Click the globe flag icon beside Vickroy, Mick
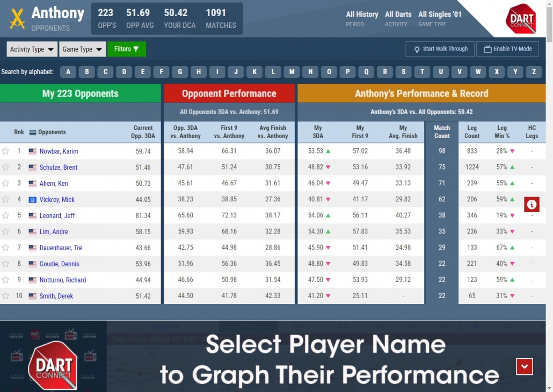The height and width of the screenshot is (392, 553). pyautogui.click(x=32, y=200)
